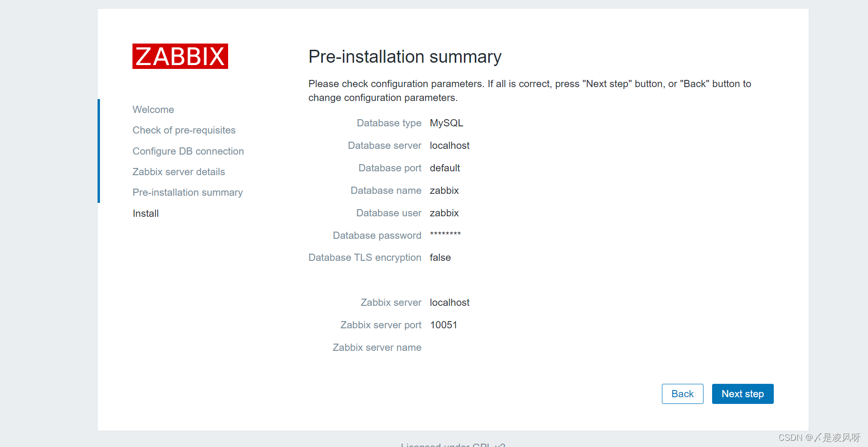868x447 pixels.
Task: Click the Zabbix server port label
Action: (381, 325)
